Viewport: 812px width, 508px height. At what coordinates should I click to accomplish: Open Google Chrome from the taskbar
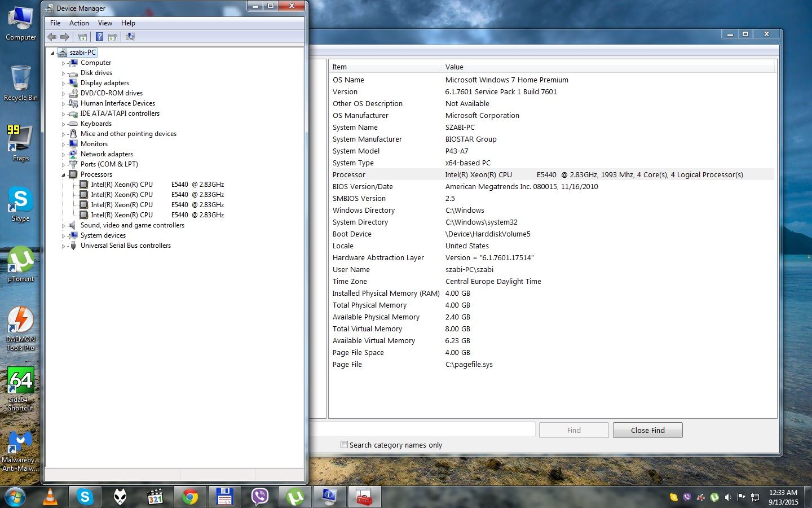point(190,497)
